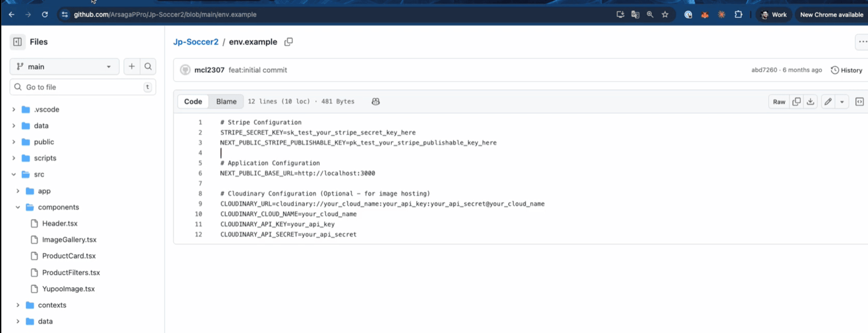Collapse the src folder

[x=14, y=174]
